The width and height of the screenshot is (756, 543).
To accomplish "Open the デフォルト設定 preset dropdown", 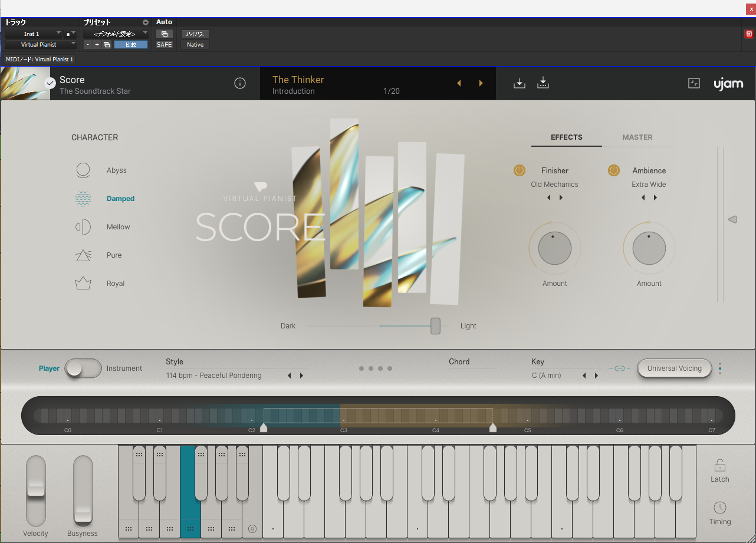I will tap(116, 34).
